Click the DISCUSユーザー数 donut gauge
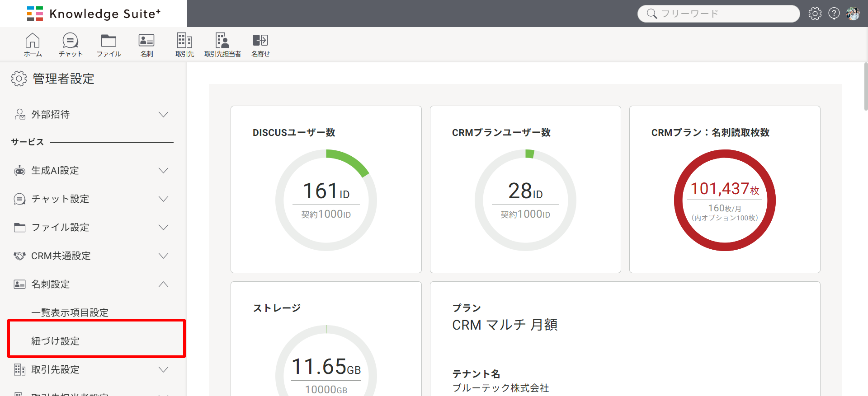 tap(326, 200)
